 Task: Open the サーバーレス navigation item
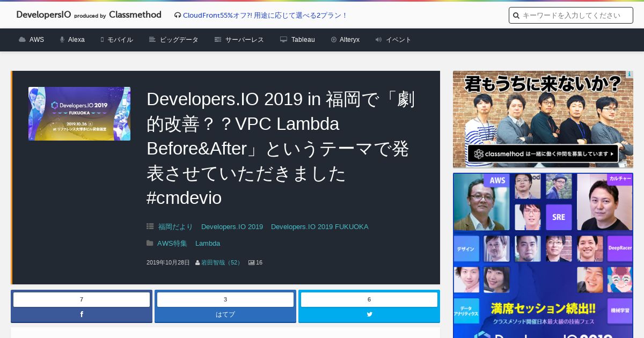pos(239,40)
